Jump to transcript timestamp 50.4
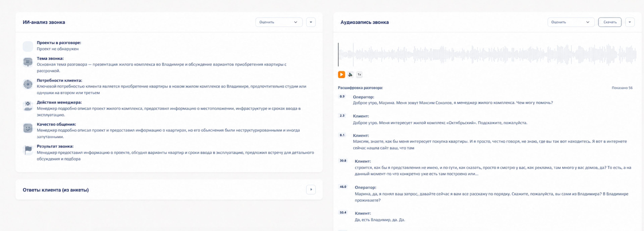 pyautogui.click(x=343, y=213)
